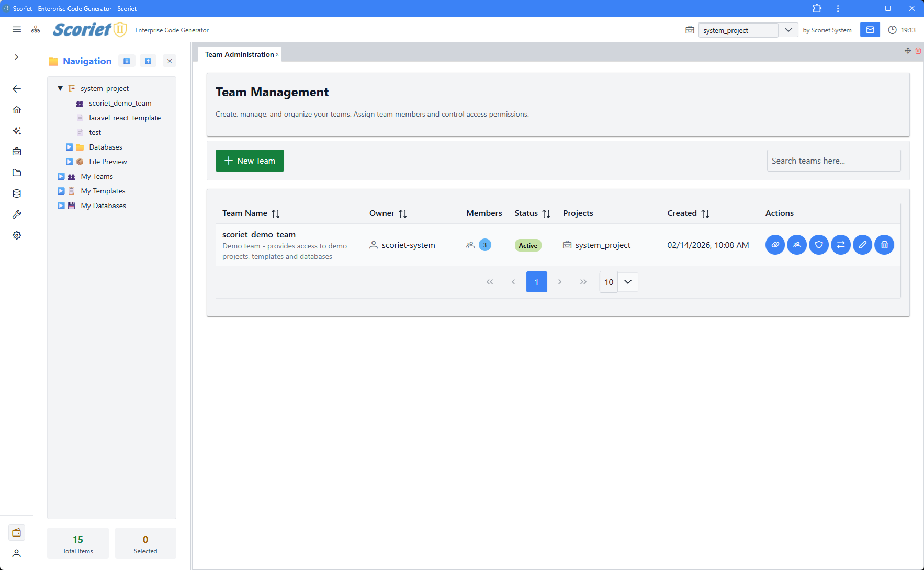Click the Search teams input field

pos(833,161)
